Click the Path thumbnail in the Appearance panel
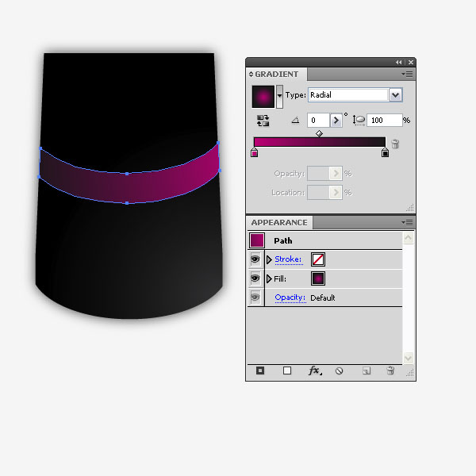Screen dimensions: 476x476 pos(257,240)
